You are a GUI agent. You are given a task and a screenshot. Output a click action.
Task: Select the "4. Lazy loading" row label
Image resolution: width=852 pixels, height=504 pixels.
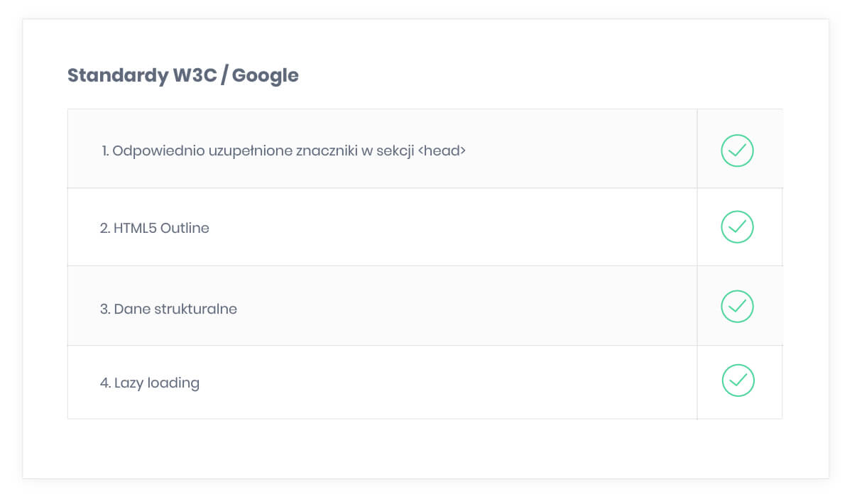click(x=150, y=383)
